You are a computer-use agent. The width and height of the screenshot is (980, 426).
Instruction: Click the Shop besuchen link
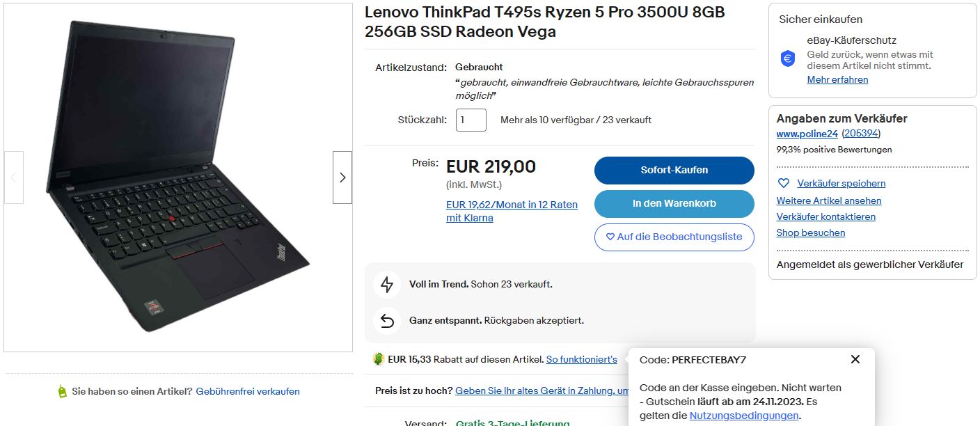[811, 232]
